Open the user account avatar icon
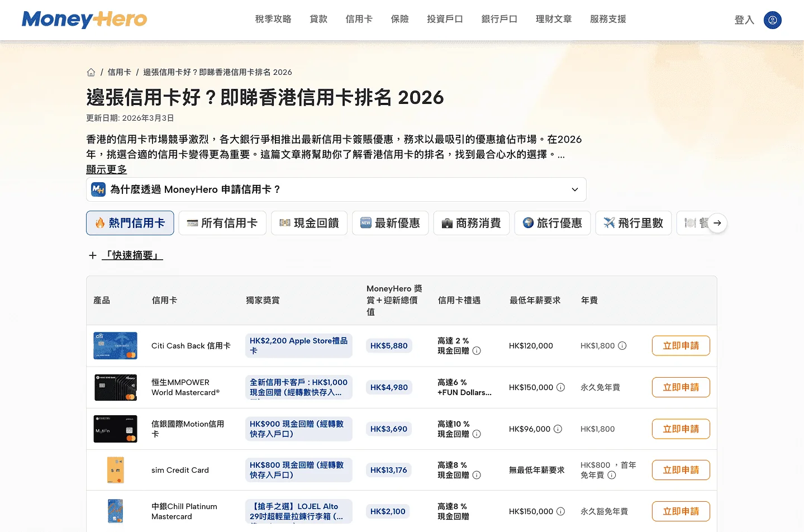Screen dimensions: 804x532 tap(773, 20)
